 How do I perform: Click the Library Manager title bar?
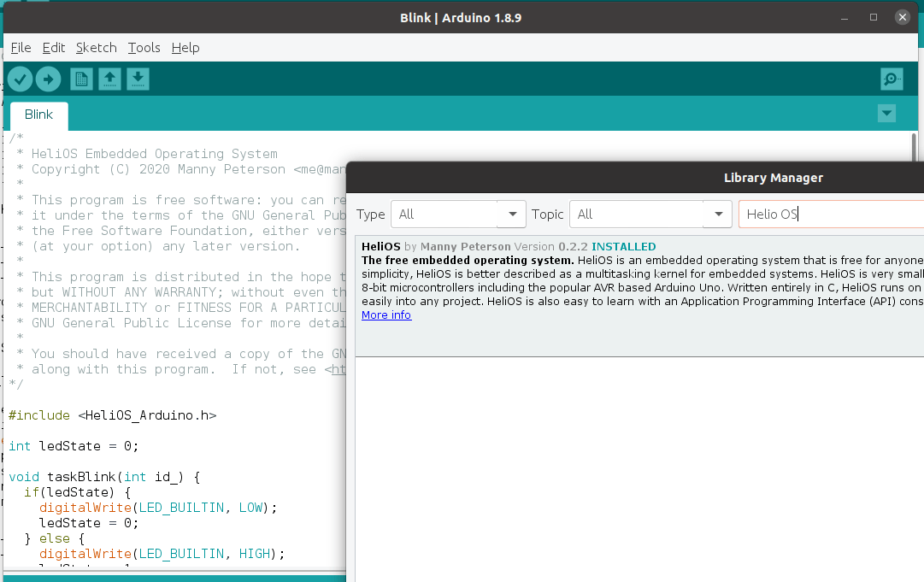[635, 178]
